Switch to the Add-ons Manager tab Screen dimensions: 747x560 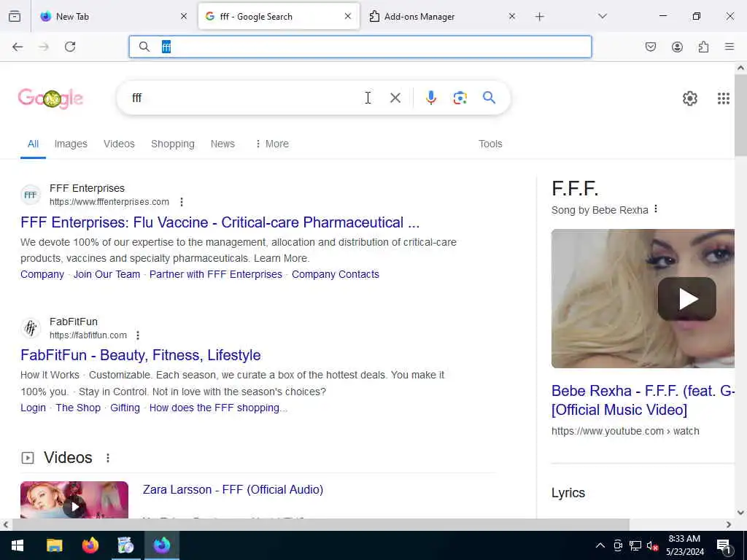(x=442, y=17)
